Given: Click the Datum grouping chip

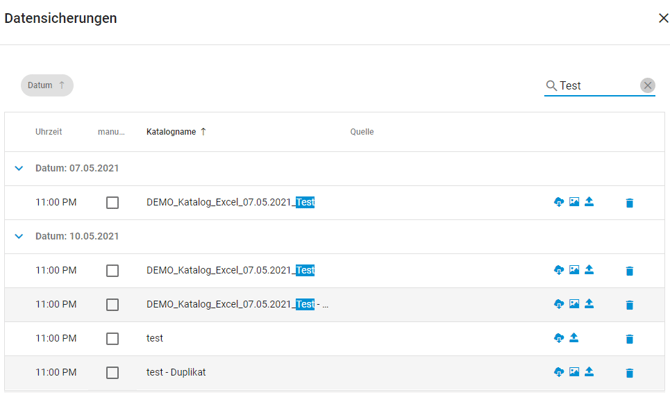Looking at the screenshot, I should (x=47, y=85).
